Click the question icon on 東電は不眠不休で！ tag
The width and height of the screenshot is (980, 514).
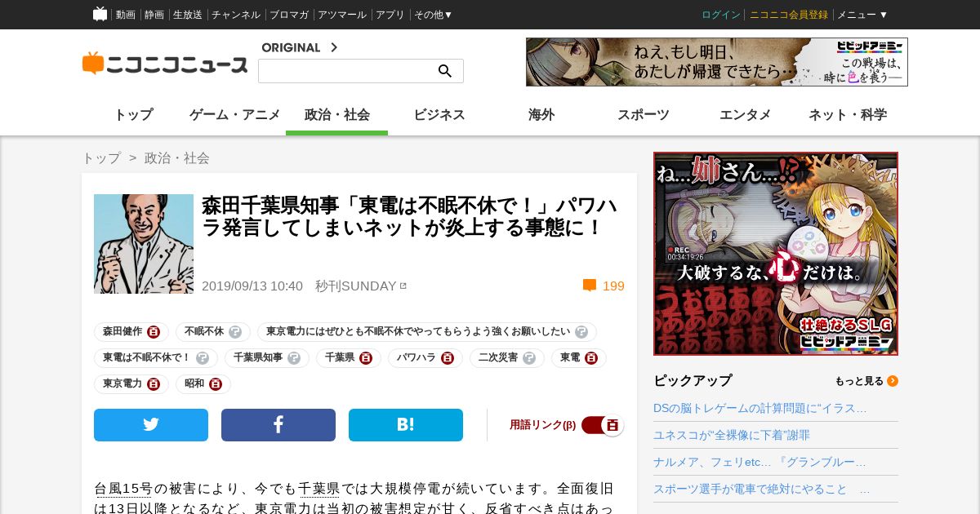(203, 358)
